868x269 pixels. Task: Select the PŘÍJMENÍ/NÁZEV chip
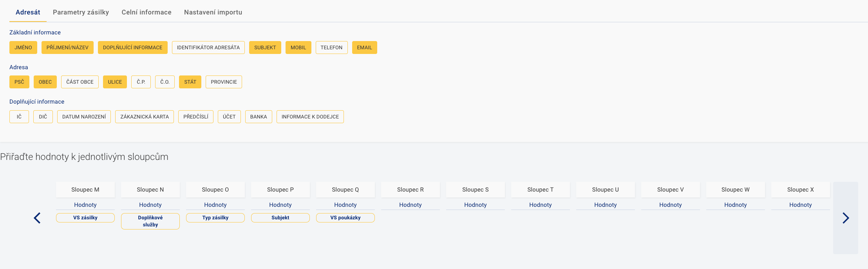click(67, 47)
